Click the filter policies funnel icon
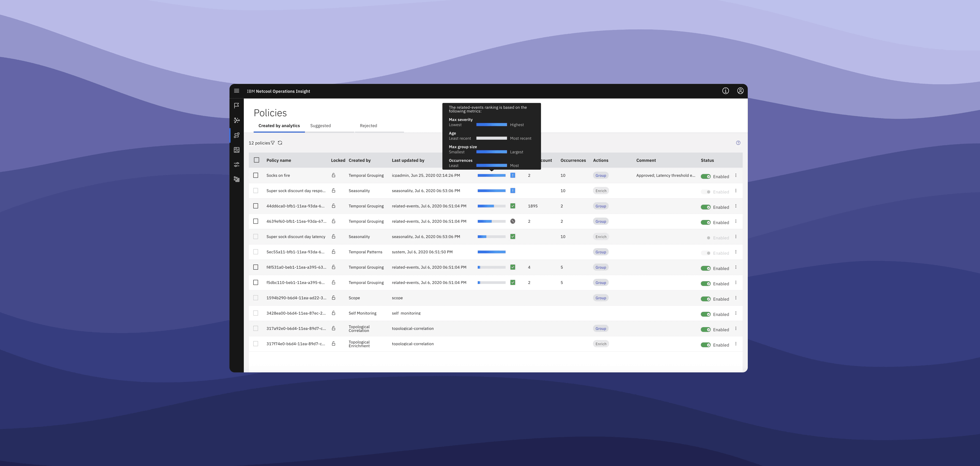Image resolution: width=980 pixels, height=466 pixels. tap(273, 143)
